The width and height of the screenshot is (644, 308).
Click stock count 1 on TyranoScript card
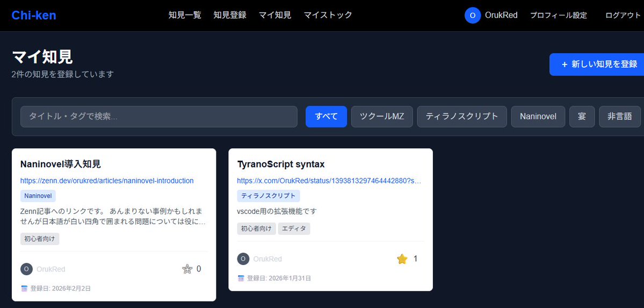click(415, 259)
